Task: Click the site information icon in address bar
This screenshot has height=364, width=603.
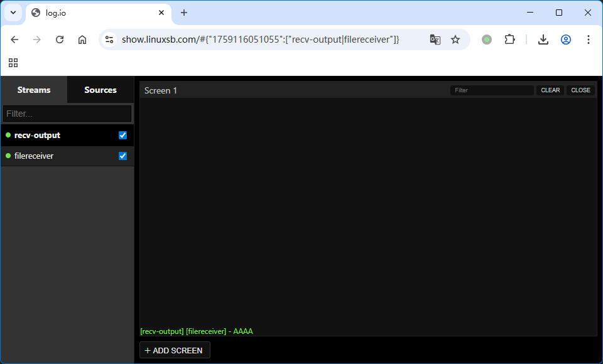Action: tap(109, 40)
